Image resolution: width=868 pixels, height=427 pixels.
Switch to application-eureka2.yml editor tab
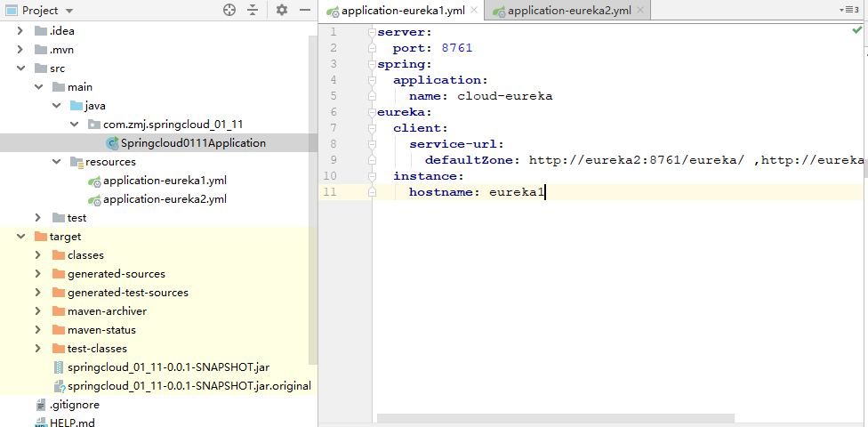coord(569,11)
